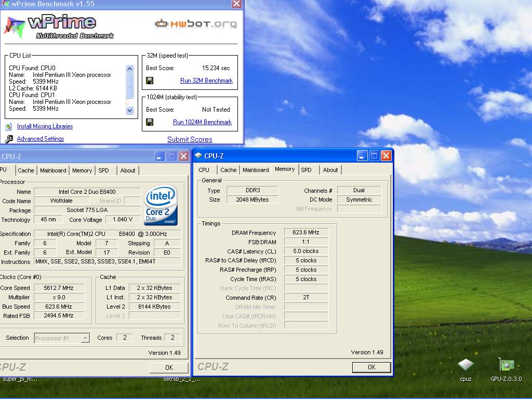
Task: Click 'CPU Found: CPU1' line in CPU List
Action: tap(32, 95)
